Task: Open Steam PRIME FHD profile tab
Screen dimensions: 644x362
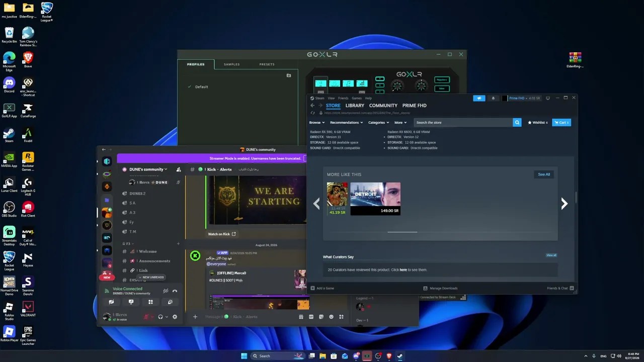Action: point(415,106)
